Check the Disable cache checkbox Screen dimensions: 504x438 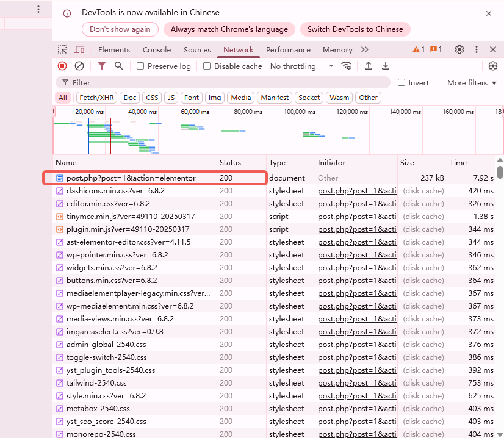pos(206,66)
